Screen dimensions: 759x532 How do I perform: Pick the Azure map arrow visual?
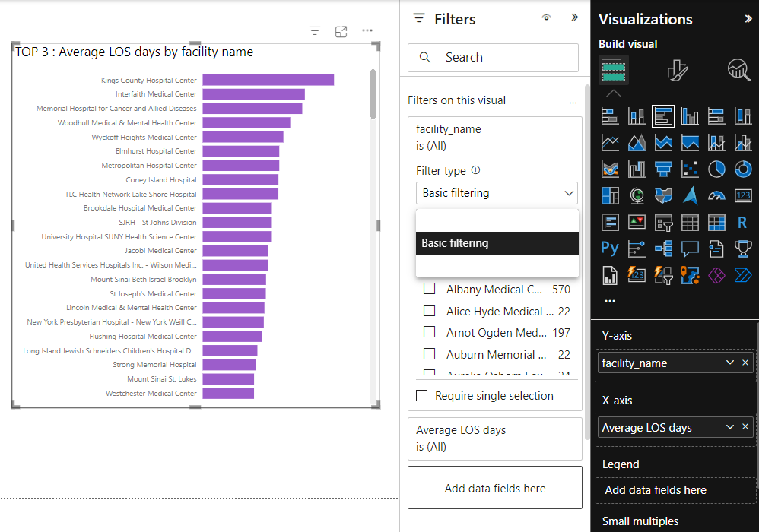[x=690, y=196]
